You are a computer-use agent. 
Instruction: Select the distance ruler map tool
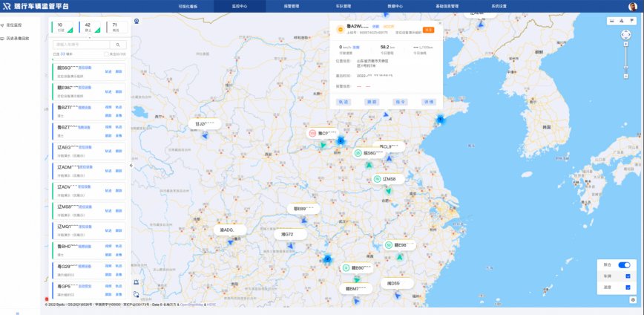pos(612,21)
